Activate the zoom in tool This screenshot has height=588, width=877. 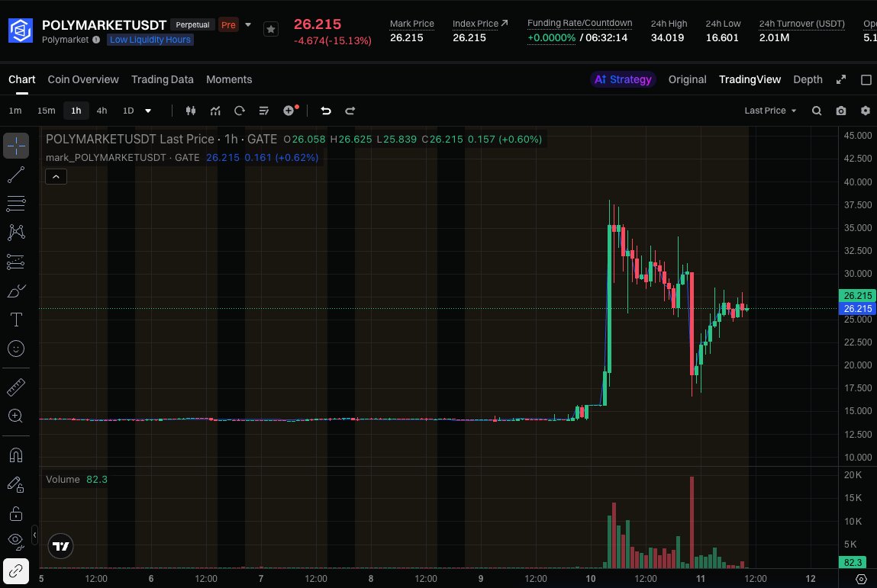16,416
